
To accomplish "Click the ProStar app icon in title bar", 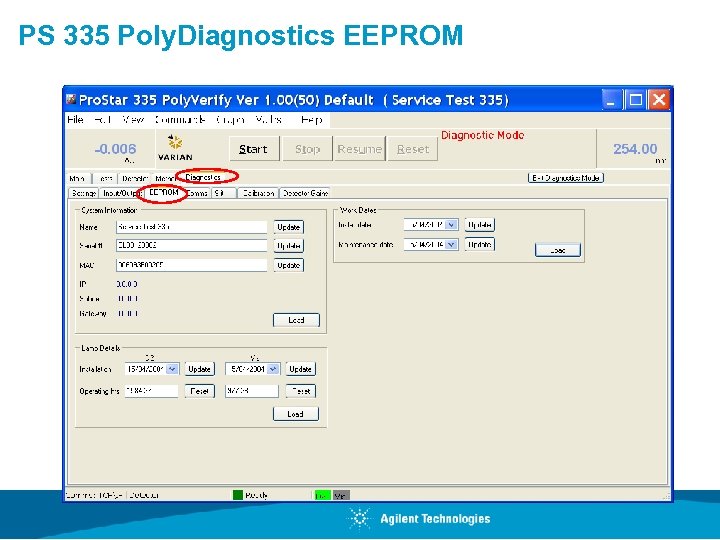I will point(71,99).
